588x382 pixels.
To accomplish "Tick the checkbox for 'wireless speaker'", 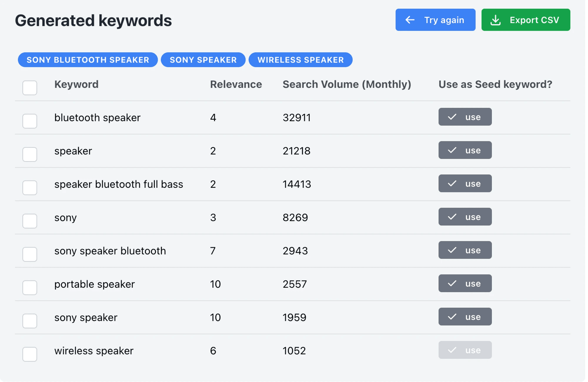I will tap(30, 354).
